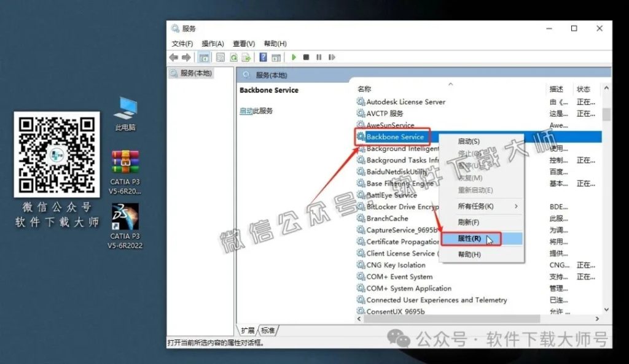Restart the service using the restart toolbar icon
This screenshot has height=364, width=629.
(x=332, y=57)
